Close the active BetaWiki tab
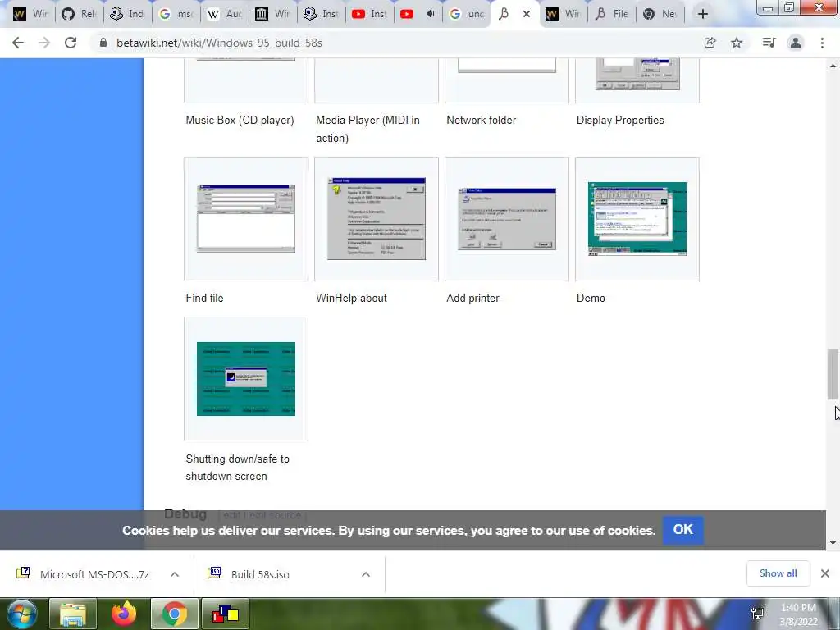840x630 pixels. (x=527, y=14)
